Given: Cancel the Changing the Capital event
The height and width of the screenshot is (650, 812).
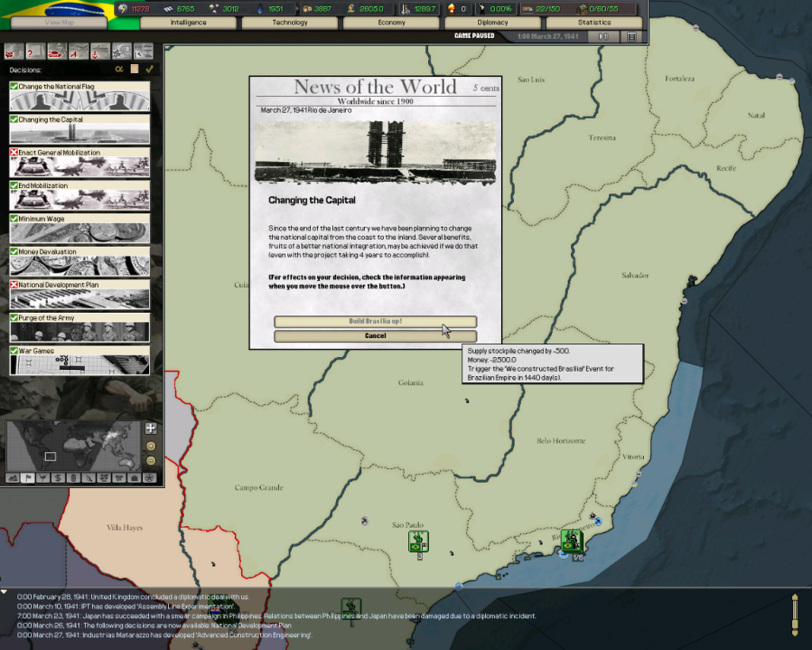Looking at the screenshot, I should 375,336.
